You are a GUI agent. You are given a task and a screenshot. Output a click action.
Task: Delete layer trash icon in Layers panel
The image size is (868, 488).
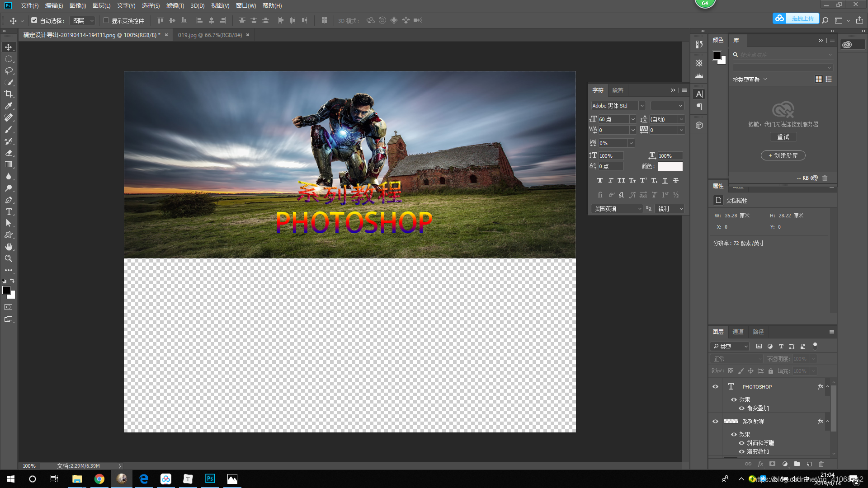click(821, 464)
